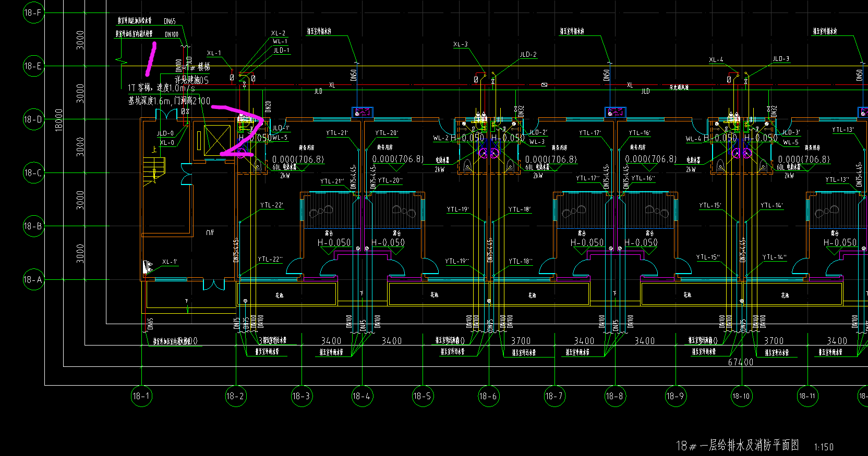The width and height of the screenshot is (868, 456).
Task: Pick grid axis bubble 18-3
Action: tap(302, 396)
